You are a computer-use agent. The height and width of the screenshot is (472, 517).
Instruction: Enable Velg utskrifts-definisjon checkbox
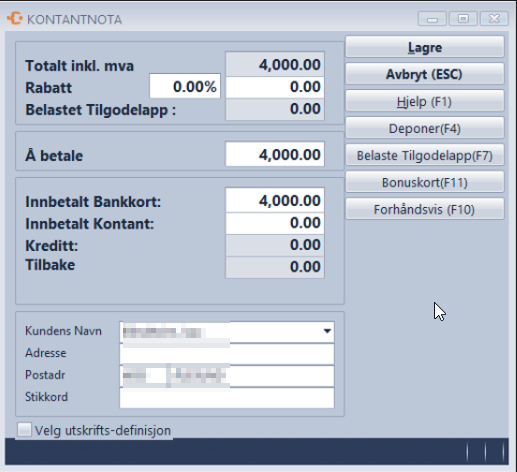tap(25, 430)
